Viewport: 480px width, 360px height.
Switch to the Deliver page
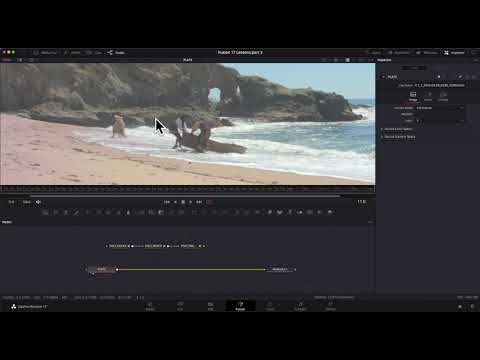330,306
